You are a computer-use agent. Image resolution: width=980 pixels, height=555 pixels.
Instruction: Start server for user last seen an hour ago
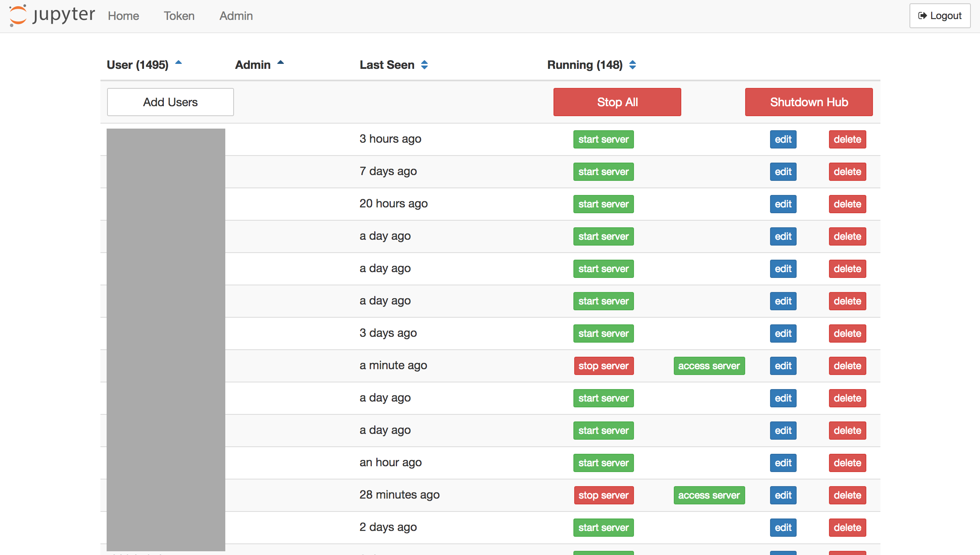[602, 463]
